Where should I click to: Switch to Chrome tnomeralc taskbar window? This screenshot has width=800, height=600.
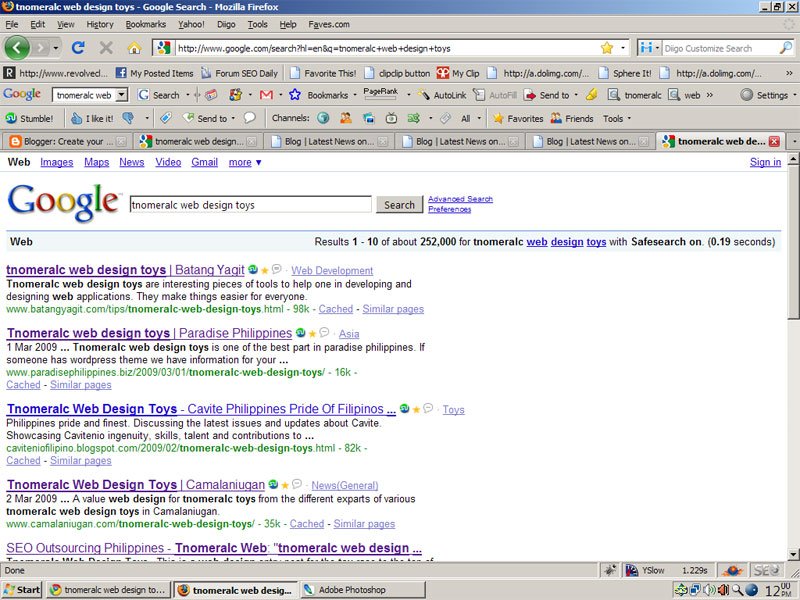108,590
